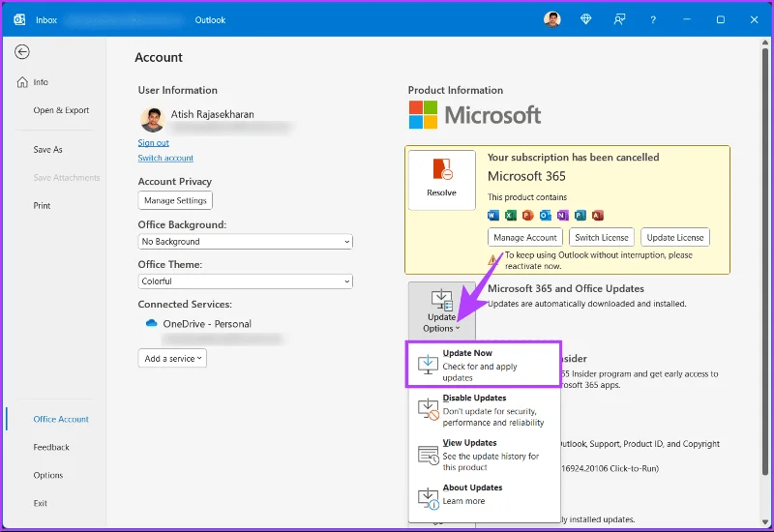This screenshot has width=774, height=532.
Task: Expand the Update Options dropdown button
Action: 442,310
